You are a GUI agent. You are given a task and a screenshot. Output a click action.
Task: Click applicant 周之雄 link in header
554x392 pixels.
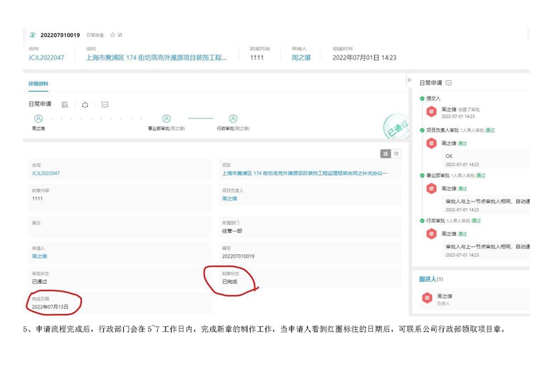[x=301, y=58]
